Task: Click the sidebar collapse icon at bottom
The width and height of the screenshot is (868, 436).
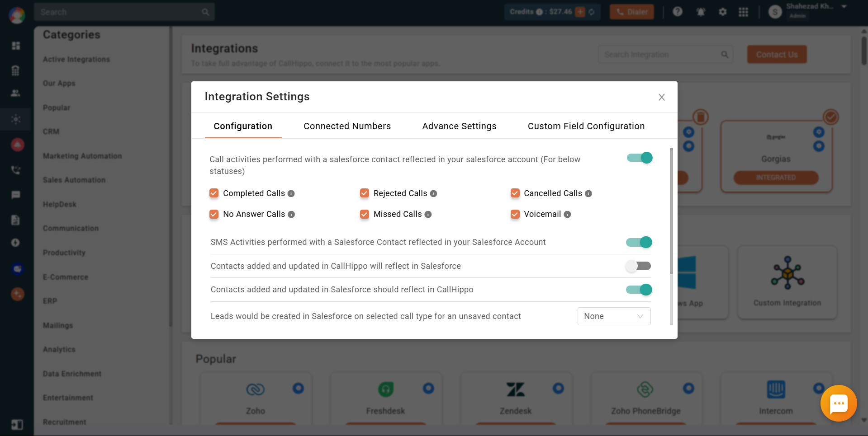Action: (17, 425)
